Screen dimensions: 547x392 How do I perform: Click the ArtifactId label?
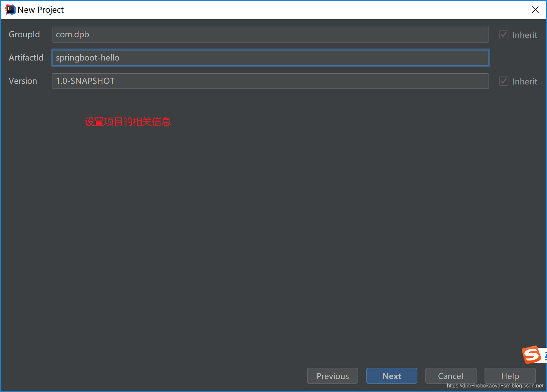[x=26, y=58]
